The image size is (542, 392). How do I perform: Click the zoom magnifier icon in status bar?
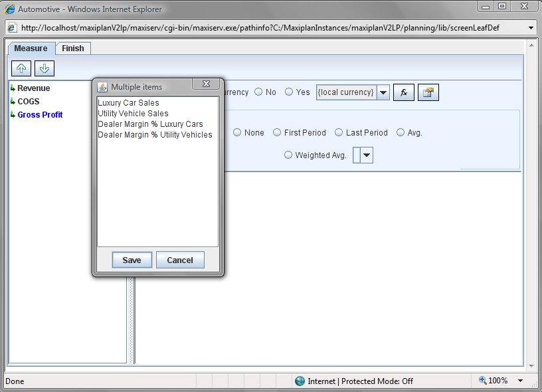484,381
